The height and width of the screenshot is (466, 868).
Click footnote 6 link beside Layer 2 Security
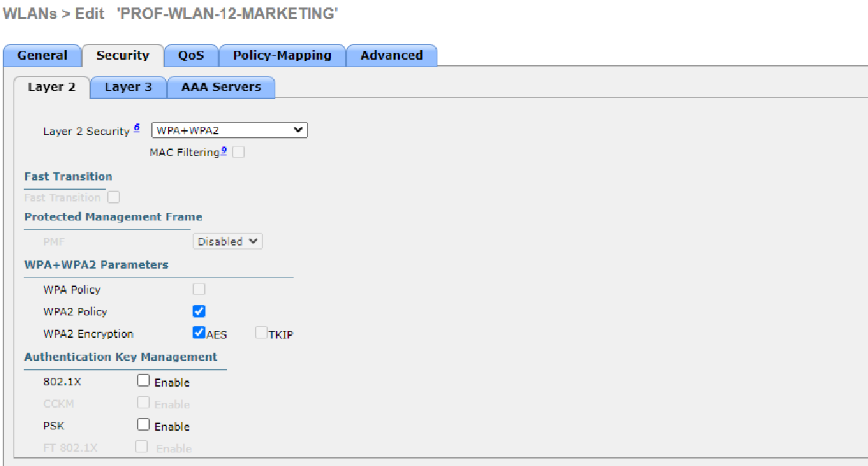pos(136,128)
